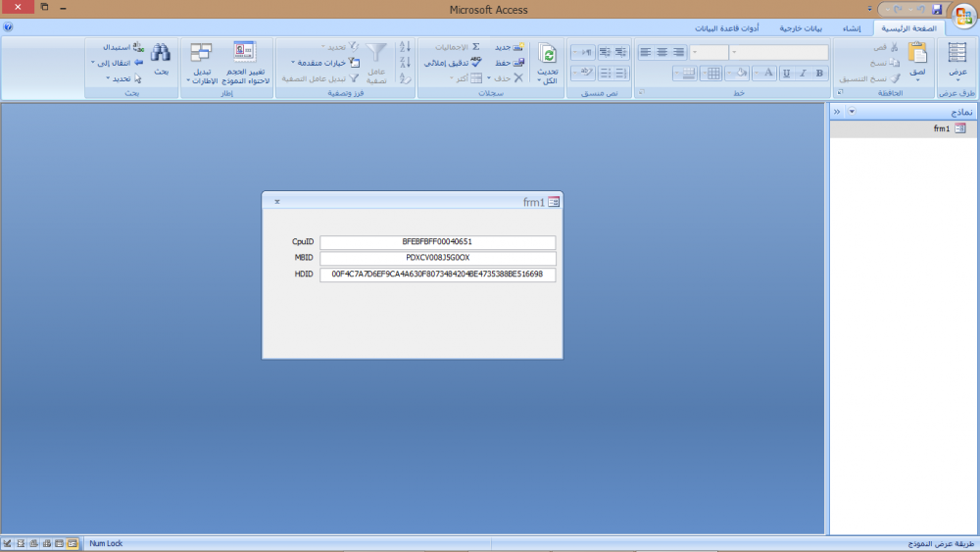
Task: Click the Undo arrow in quick access toolbar
Action: click(x=920, y=10)
